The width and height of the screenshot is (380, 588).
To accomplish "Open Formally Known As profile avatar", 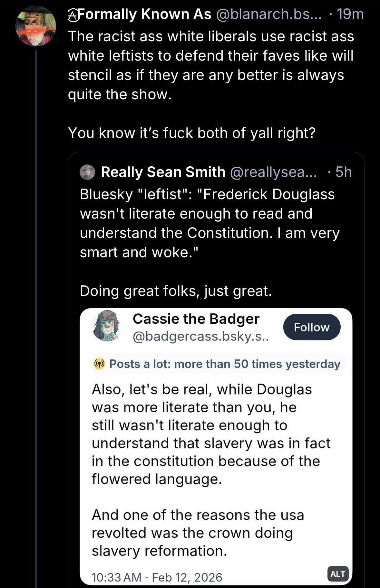I will [x=36, y=26].
